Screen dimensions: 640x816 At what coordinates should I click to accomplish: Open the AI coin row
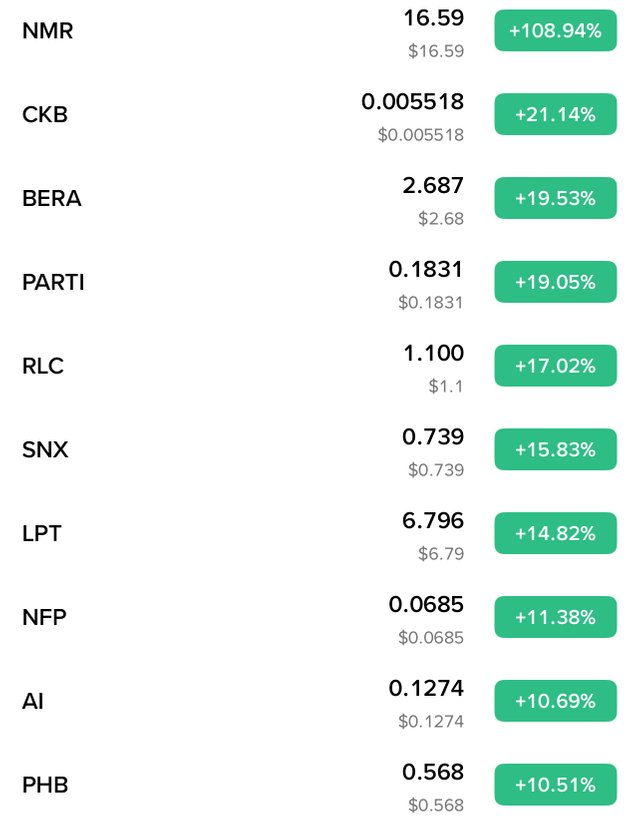coord(320,701)
